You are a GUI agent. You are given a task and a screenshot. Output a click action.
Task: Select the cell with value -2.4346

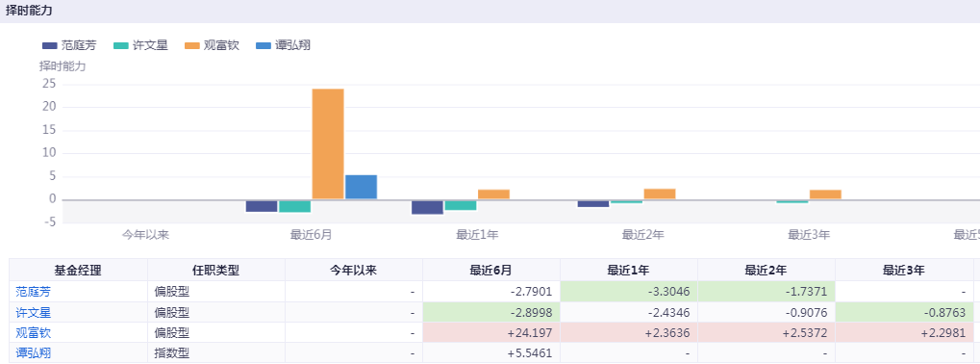click(x=629, y=312)
